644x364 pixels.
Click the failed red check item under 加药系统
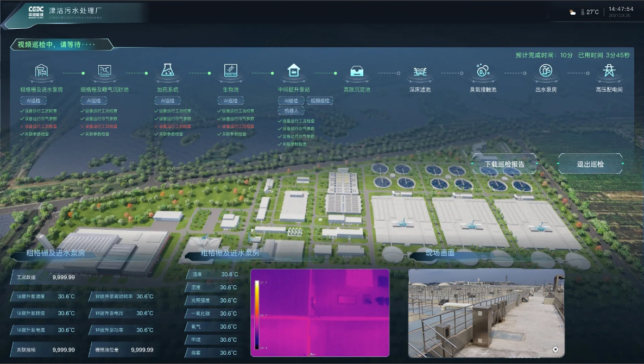tap(175, 126)
